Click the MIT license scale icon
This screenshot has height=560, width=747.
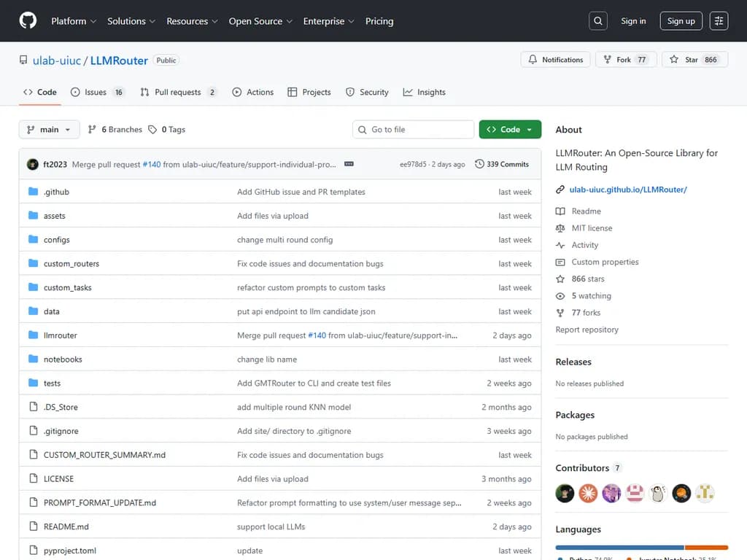point(560,227)
